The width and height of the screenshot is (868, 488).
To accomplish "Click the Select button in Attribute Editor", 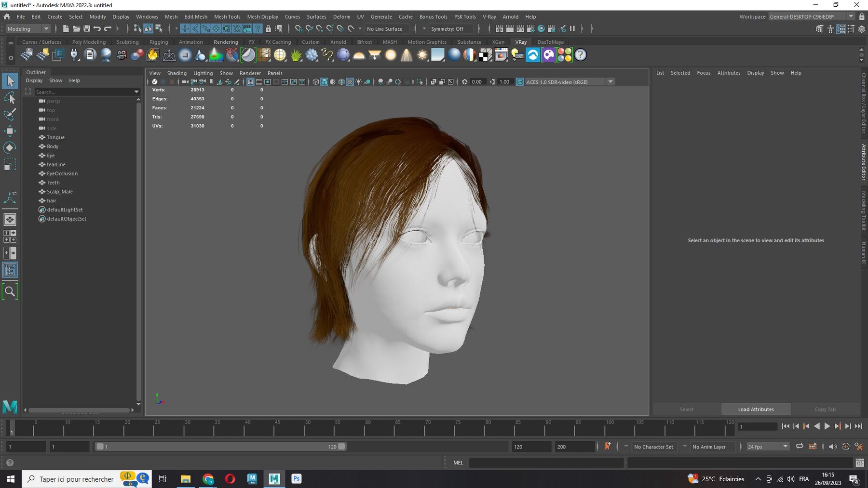I will click(x=687, y=409).
